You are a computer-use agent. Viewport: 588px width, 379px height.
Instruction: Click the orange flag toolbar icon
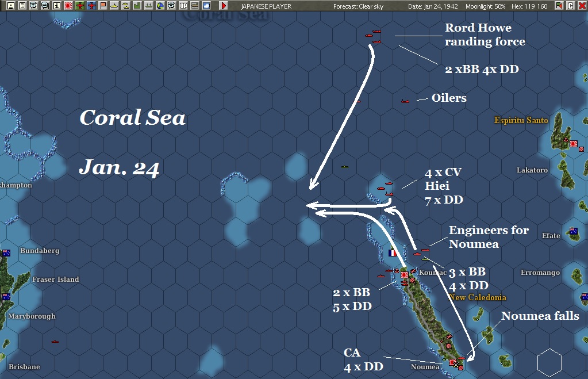coord(103,6)
